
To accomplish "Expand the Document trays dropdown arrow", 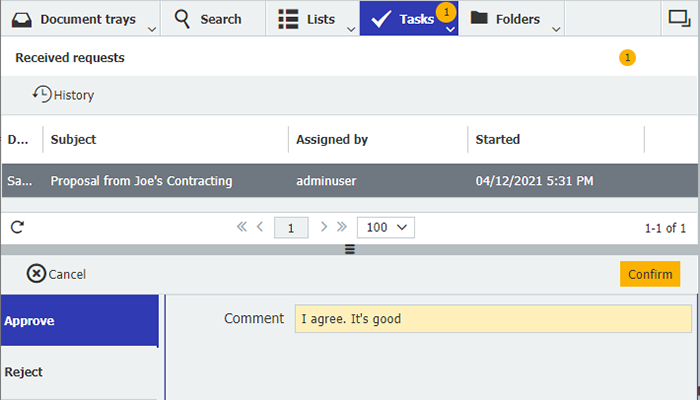I will tap(151, 29).
